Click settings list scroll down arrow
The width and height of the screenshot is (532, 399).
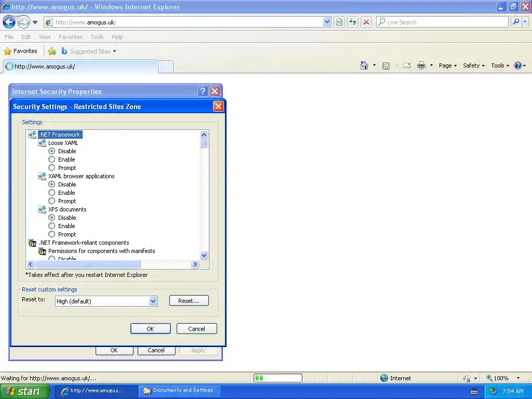tap(204, 256)
